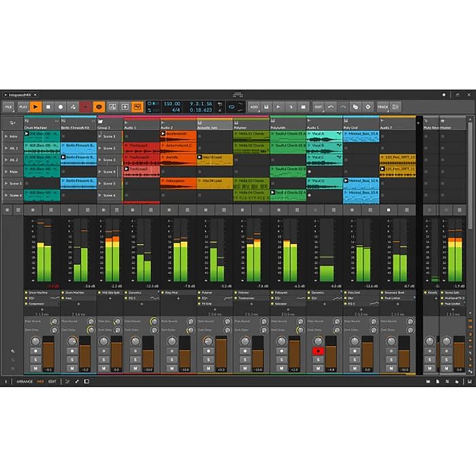Viewport: 476px width, 476px height.
Task: Open the FILE menu dropdown
Action: point(9,107)
